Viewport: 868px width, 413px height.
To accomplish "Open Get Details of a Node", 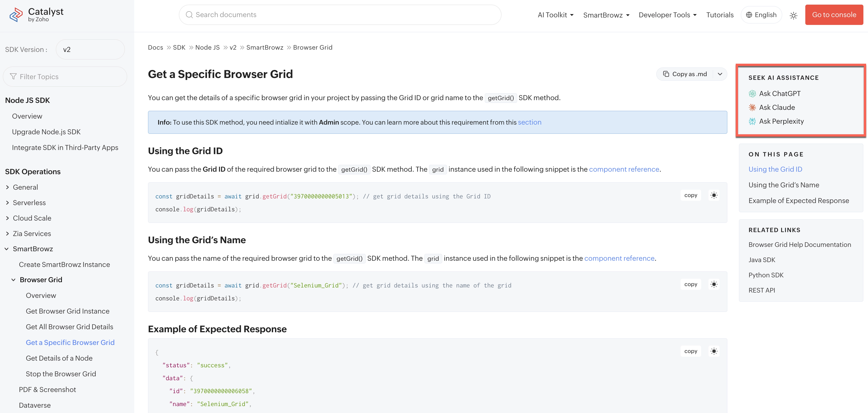I will 59,358.
